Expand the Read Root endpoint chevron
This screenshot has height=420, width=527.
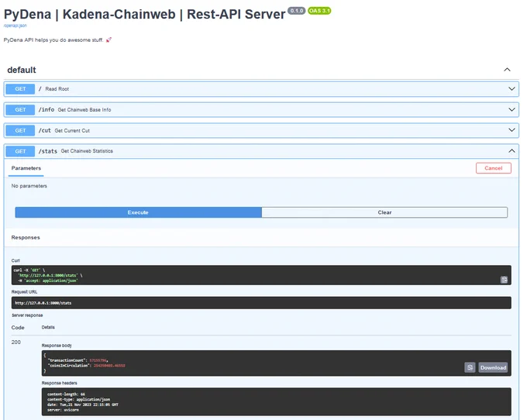(x=511, y=89)
